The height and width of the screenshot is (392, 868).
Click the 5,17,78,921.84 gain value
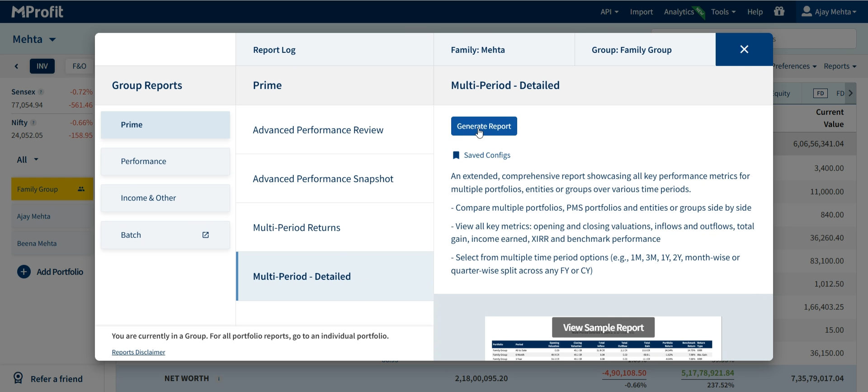(x=708, y=373)
